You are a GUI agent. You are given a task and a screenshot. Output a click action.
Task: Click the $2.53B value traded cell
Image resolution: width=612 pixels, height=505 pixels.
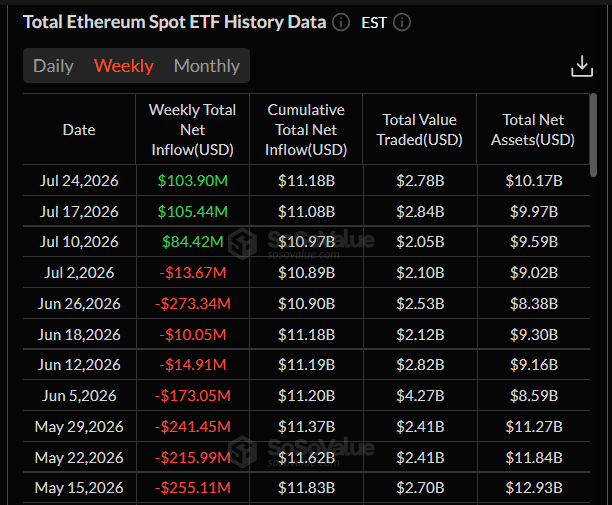pos(420,304)
